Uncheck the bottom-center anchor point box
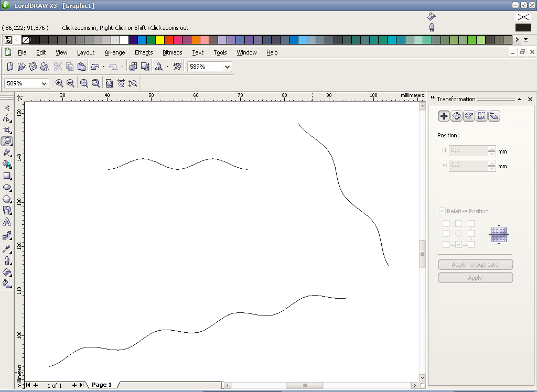 pos(458,244)
